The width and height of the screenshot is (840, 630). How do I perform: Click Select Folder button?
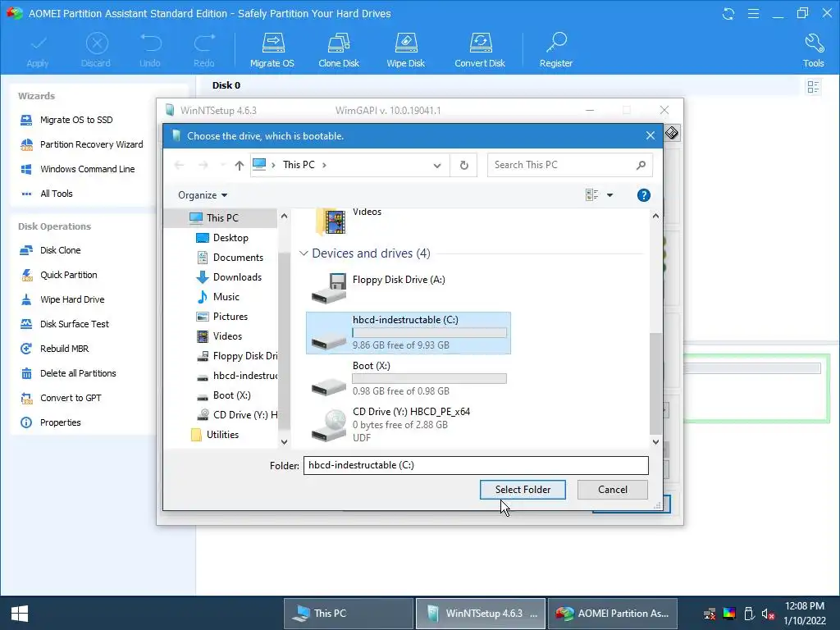tap(523, 490)
